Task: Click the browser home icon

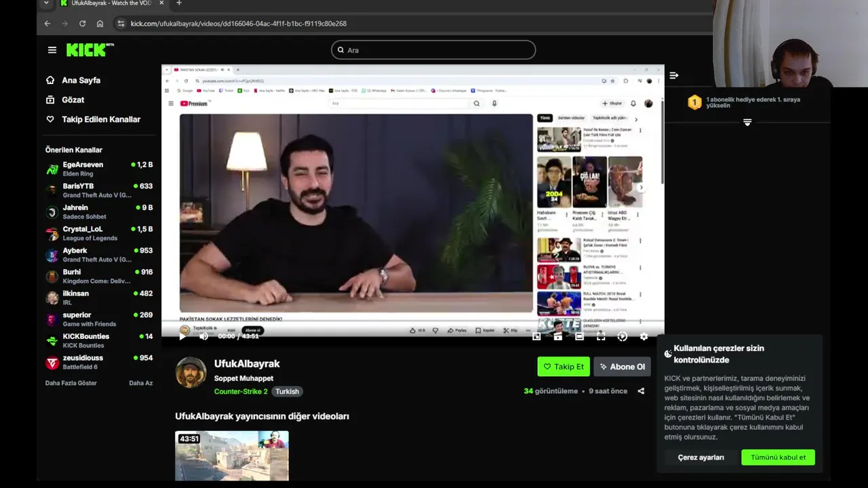Action: (100, 24)
